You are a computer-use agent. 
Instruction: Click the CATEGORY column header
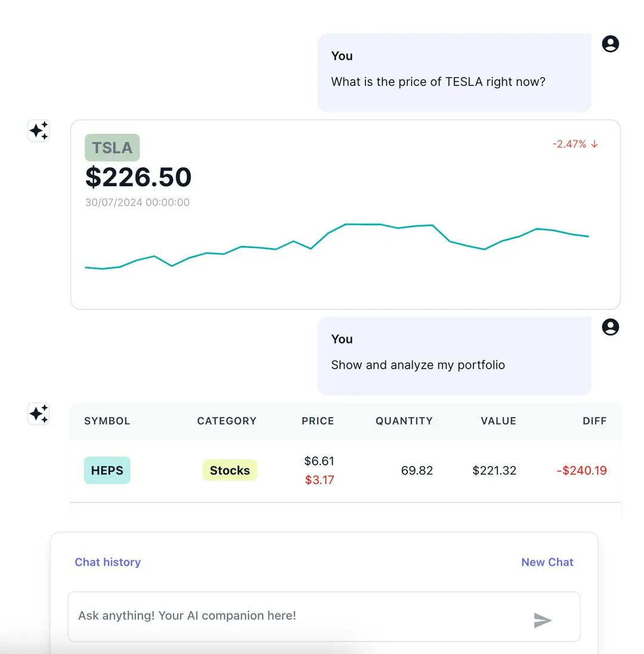pyautogui.click(x=227, y=421)
